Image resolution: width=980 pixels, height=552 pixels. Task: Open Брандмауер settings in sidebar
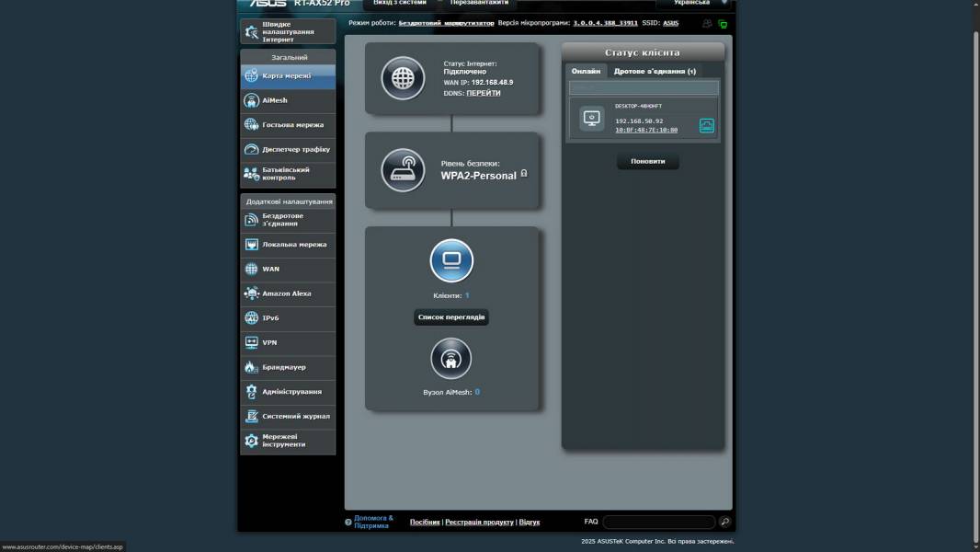(288, 367)
